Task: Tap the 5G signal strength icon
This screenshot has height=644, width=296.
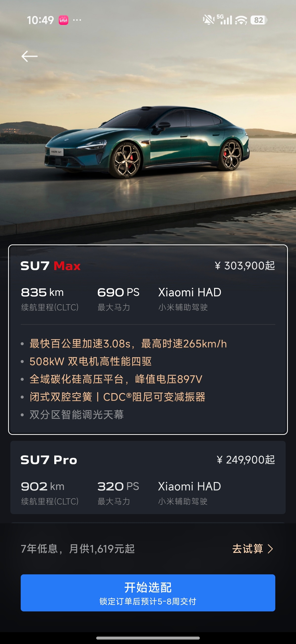Action: 224,20
